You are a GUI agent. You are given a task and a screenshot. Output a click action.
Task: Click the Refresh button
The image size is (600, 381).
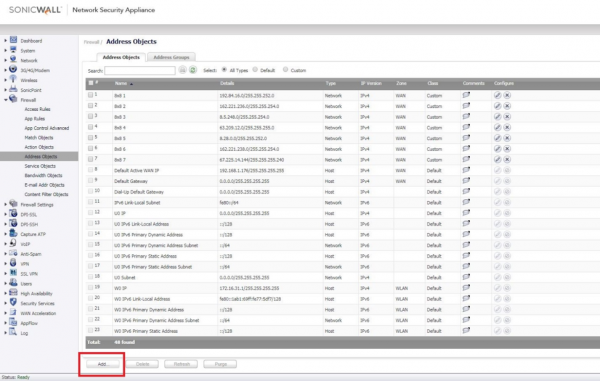tap(181, 364)
